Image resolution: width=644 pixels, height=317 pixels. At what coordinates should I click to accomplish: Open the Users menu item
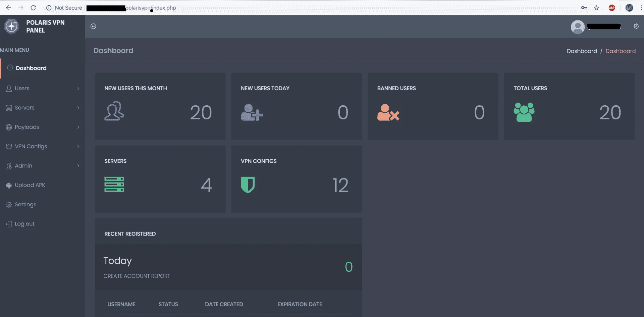(x=43, y=89)
